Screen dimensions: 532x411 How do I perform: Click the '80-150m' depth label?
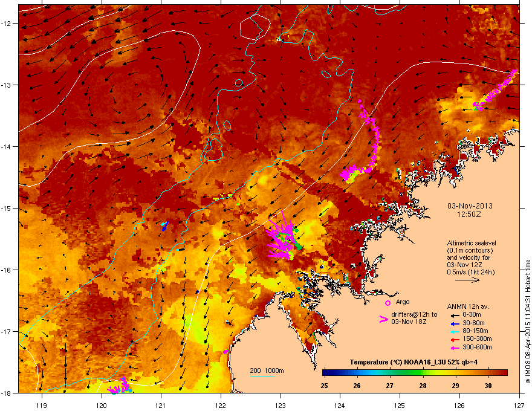coord(475,331)
